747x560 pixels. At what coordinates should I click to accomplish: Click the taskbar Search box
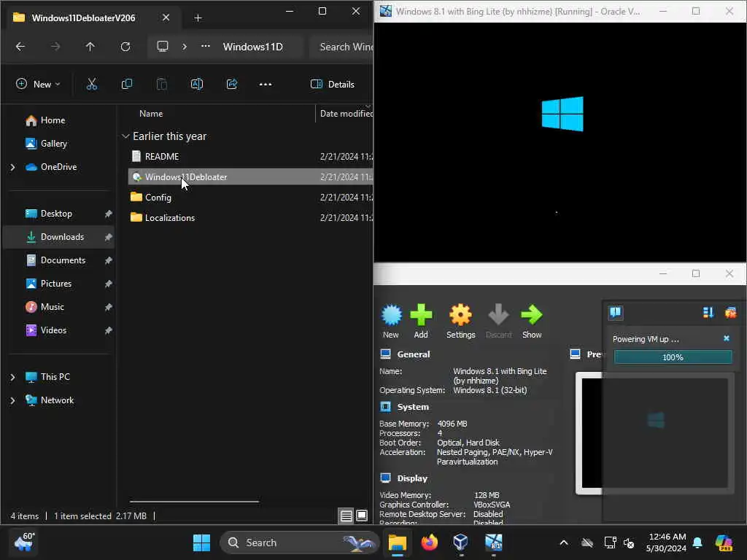coord(300,542)
